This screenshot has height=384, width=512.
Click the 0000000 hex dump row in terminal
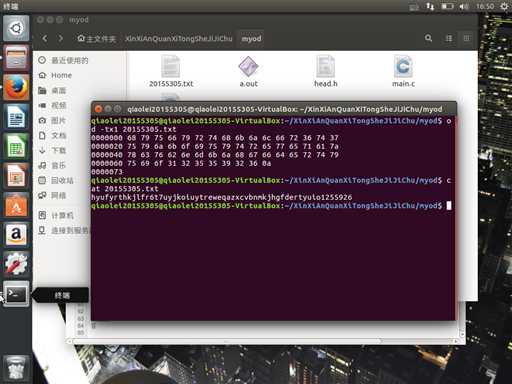(x=215, y=138)
